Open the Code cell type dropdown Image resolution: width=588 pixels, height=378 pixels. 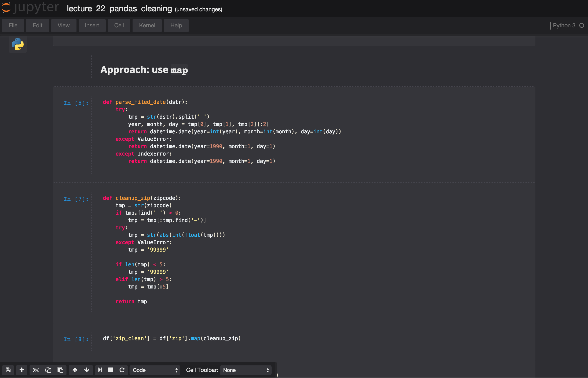tap(155, 370)
